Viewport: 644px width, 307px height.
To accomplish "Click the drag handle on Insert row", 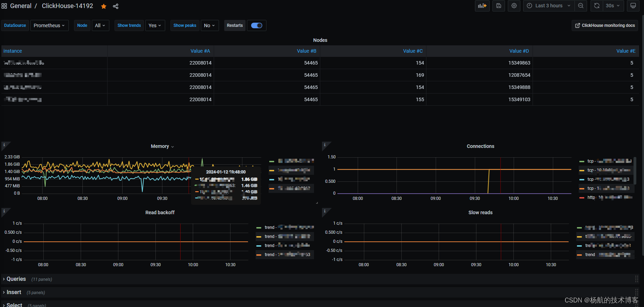I will click(637, 292).
